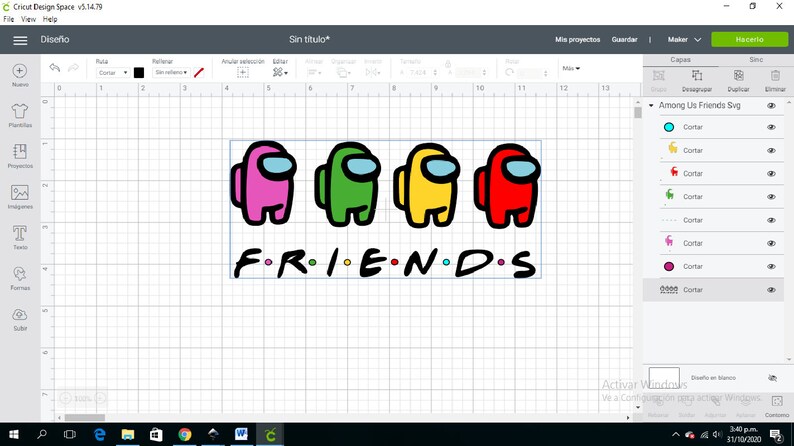Hide the yellow crewmate layer
Image resolution: width=794 pixels, height=446 pixels.
(x=771, y=150)
